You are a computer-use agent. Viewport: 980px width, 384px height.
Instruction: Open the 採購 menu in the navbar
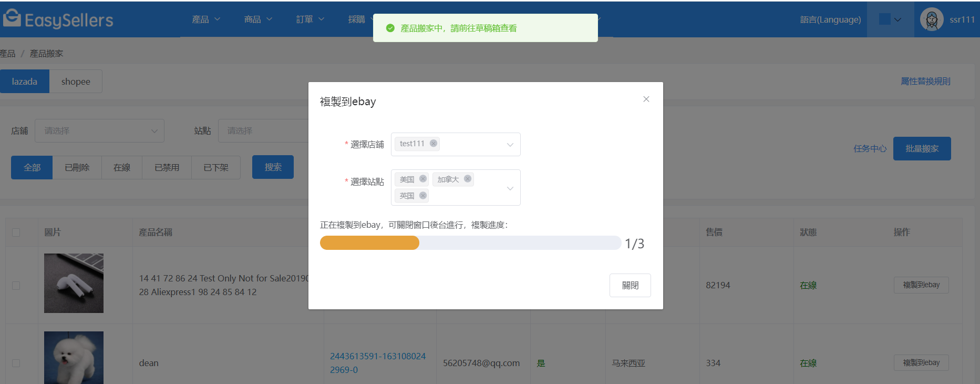pyautogui.click(x=360, y=19)
